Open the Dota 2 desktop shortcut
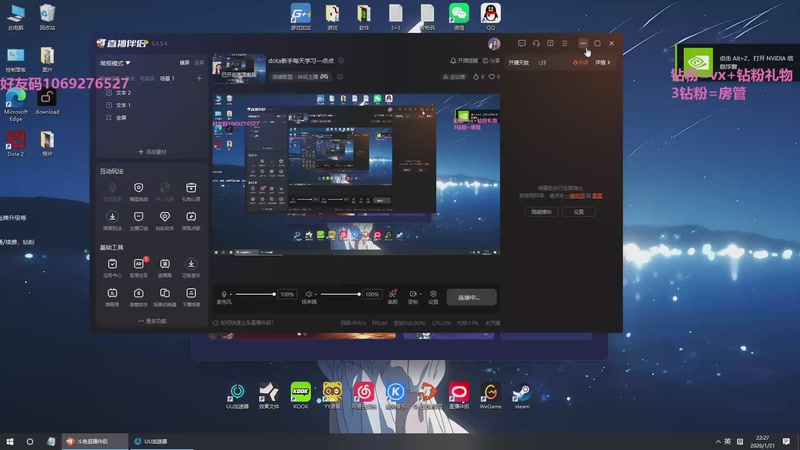 pos(15,143)
